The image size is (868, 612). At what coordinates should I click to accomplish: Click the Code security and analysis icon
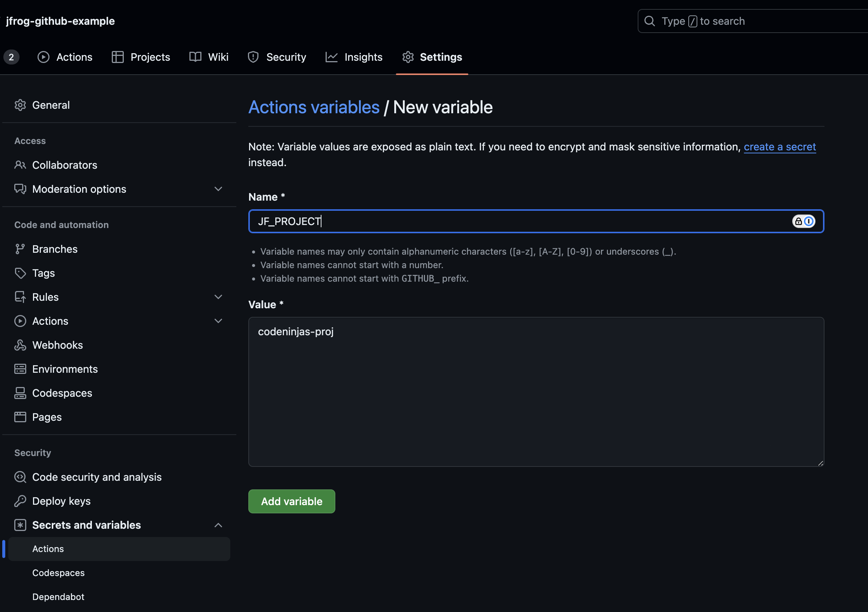pyautogui.click(x=20, y=477)
